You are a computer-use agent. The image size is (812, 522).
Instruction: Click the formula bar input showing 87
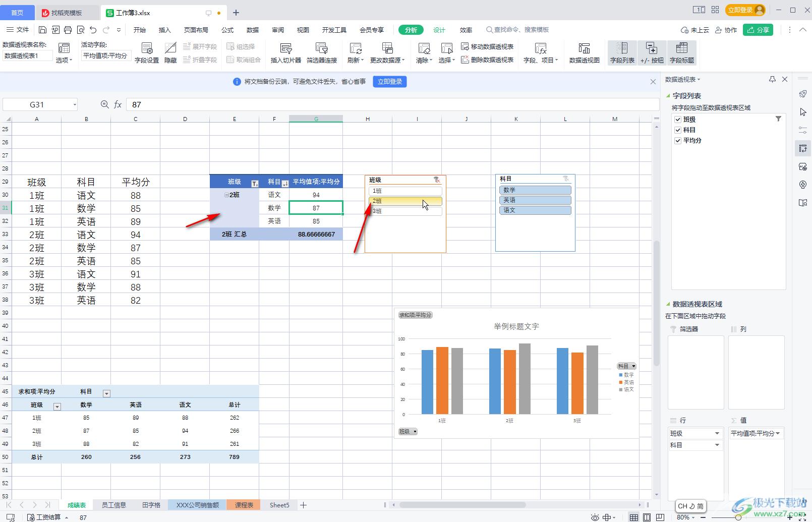392,104
